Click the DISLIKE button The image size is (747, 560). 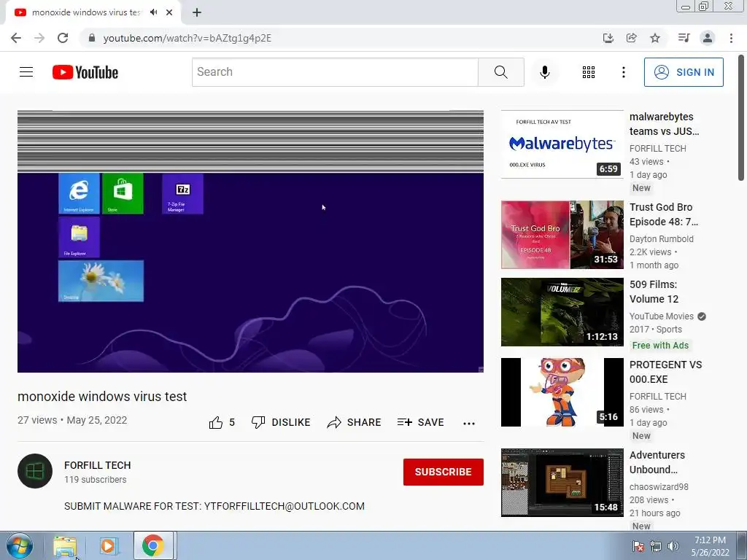(x=281, y=422)
